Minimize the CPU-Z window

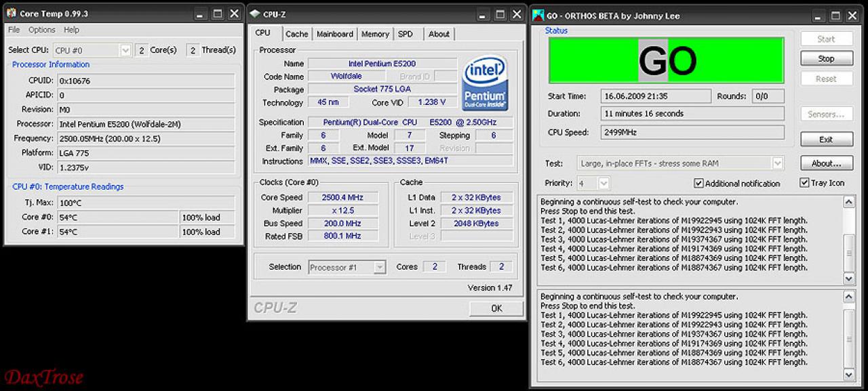tap(483, 14)
